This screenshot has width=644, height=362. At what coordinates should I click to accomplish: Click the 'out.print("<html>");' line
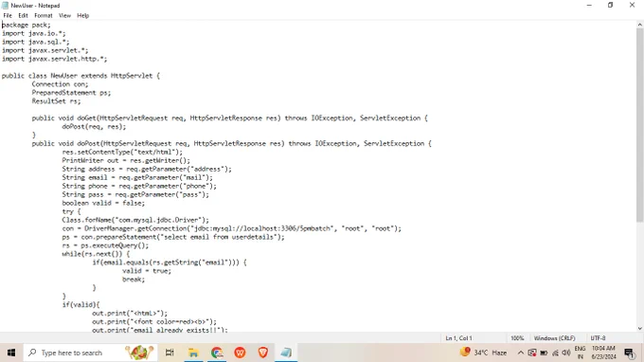(x=130, y=314)
